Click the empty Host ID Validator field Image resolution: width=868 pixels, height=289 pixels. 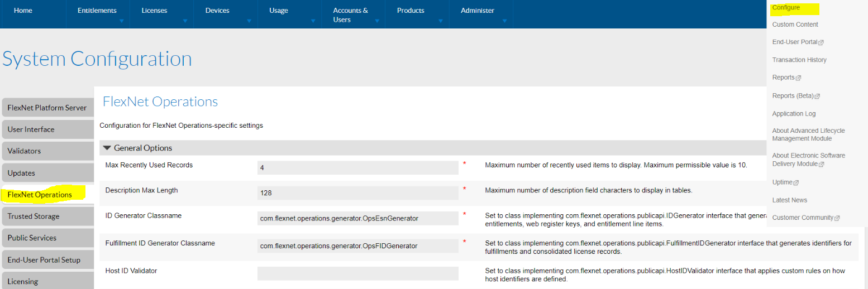[358, 273]
